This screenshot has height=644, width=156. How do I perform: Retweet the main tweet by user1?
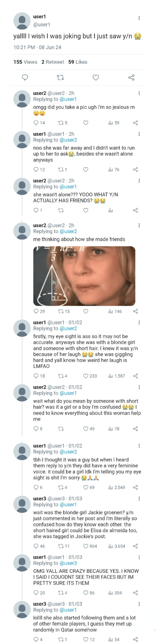(61, 78)
